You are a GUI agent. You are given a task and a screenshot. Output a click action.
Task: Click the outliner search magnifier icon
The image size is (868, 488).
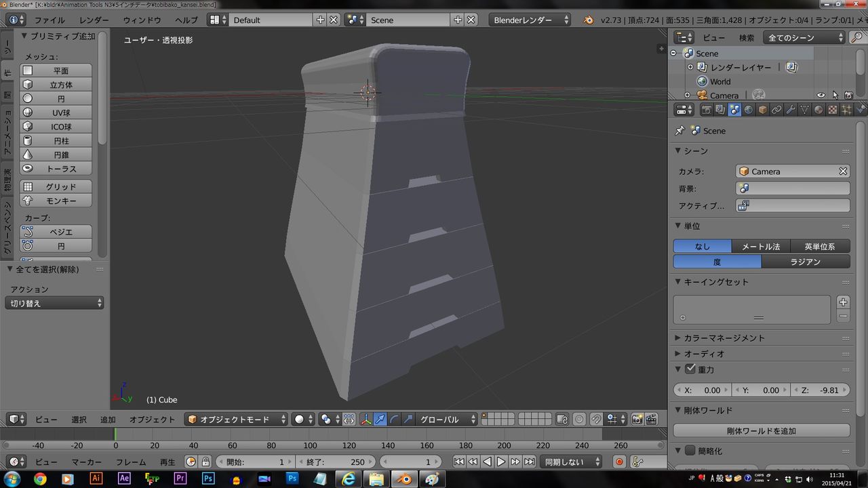point(857,37)
